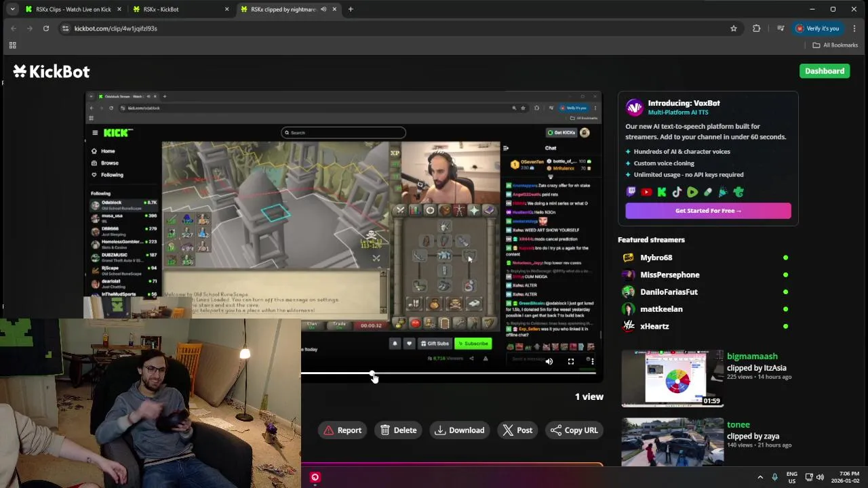Click the TikTok icon in VoxBot card

point(677,192)
